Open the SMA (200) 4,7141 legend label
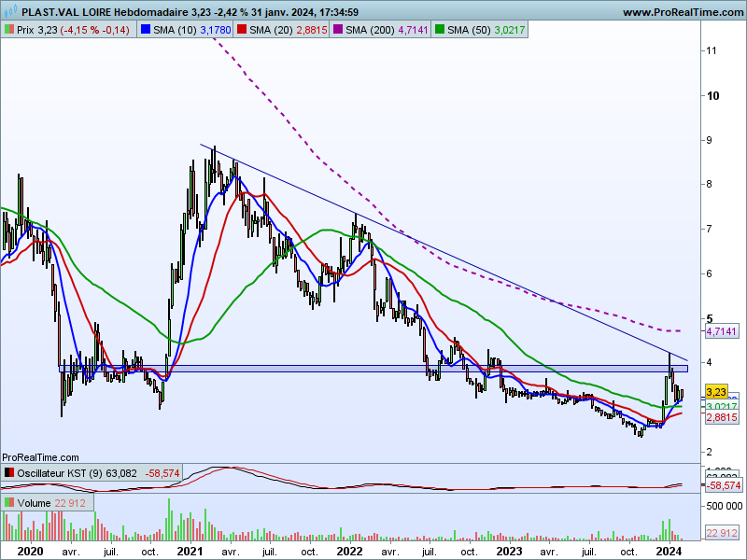747x560 pixels. point(387,30)
